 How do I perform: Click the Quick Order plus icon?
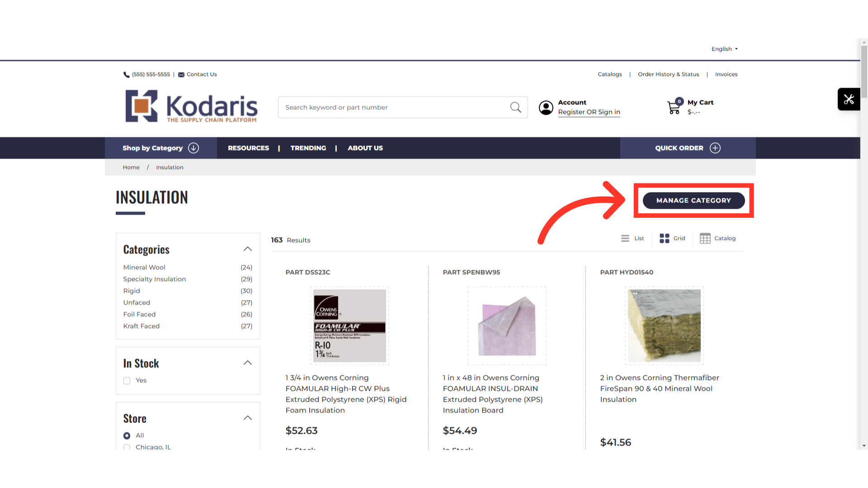tap(715, 148)
